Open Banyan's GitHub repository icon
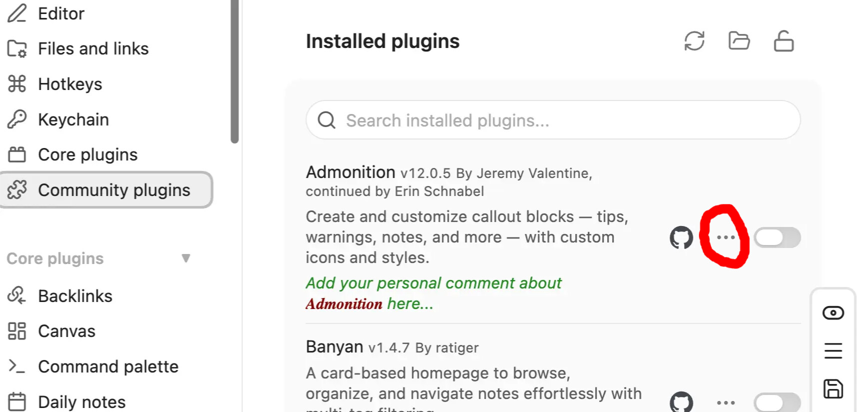Image resolution: width=868 pixels, height=412 pixels. 681,402
